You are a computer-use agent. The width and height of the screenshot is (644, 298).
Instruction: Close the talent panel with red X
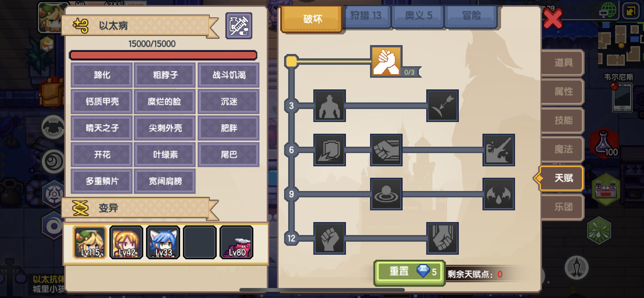pos(553,19)
